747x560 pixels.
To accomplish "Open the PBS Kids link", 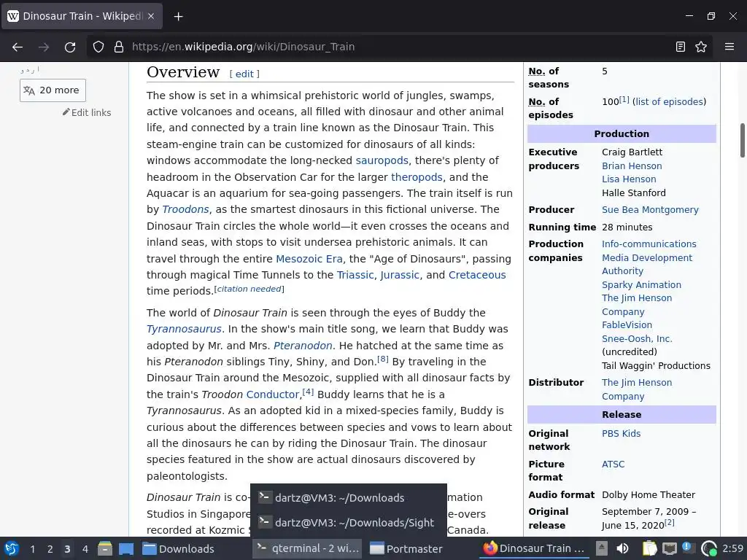I will [x=621, y=433].
